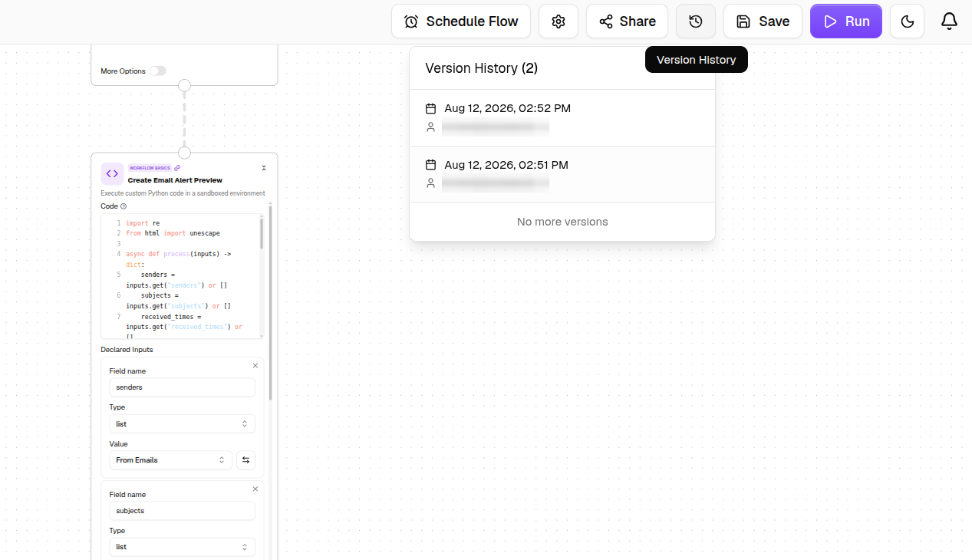Image resolution: width=972 pixels, height=560 pixels.
Task: Click code line 'from html import unescape'
Action: (x=173, y=233)
